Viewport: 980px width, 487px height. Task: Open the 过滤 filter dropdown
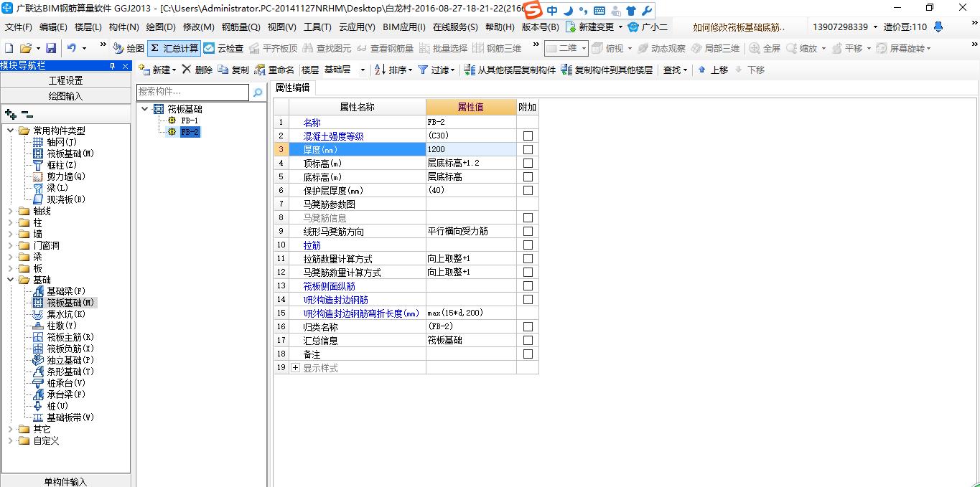[x=437, y=70]
